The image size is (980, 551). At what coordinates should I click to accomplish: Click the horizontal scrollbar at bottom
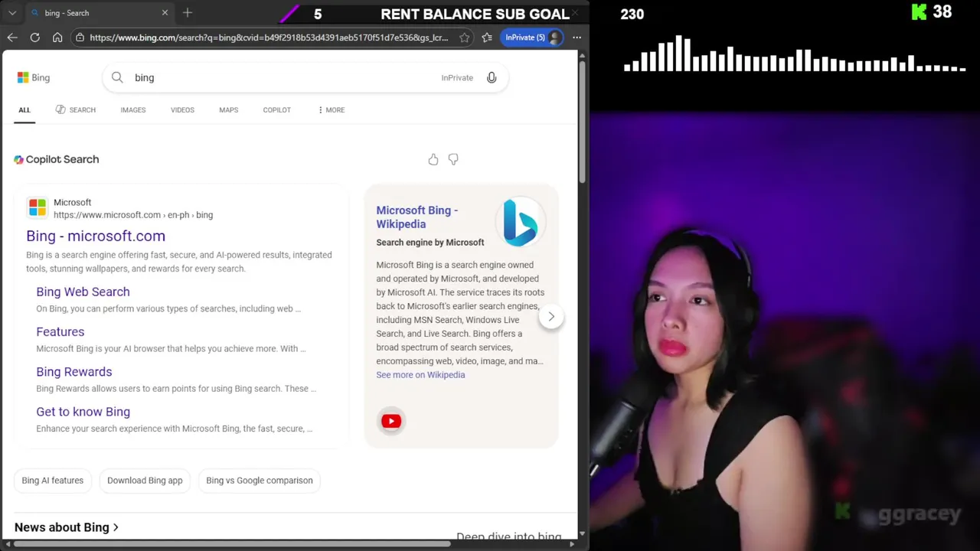(232, 544)
